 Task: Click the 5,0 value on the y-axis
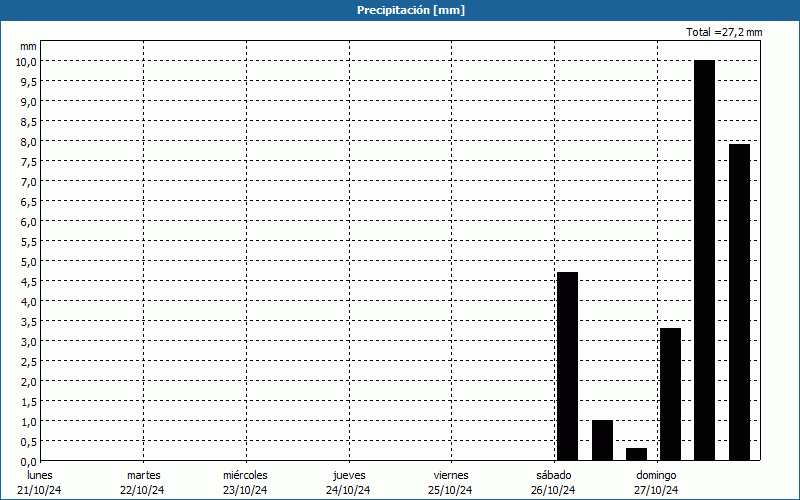29,261
